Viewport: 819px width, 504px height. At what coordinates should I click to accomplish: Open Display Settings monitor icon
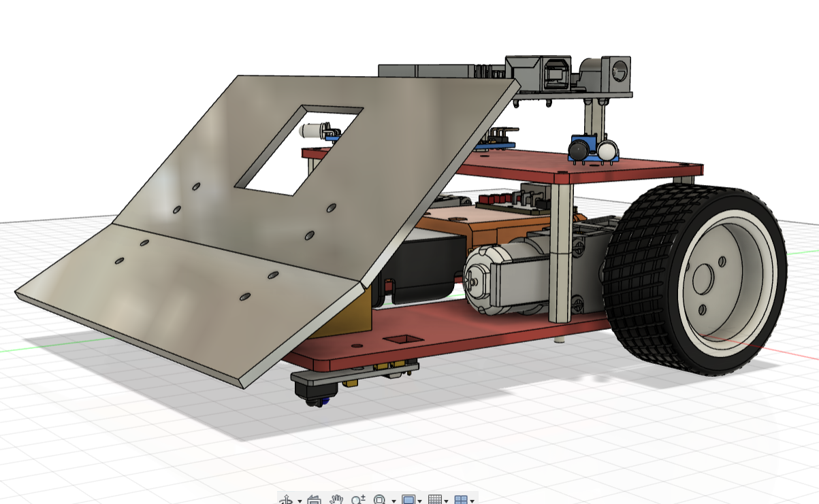(408, 500)
